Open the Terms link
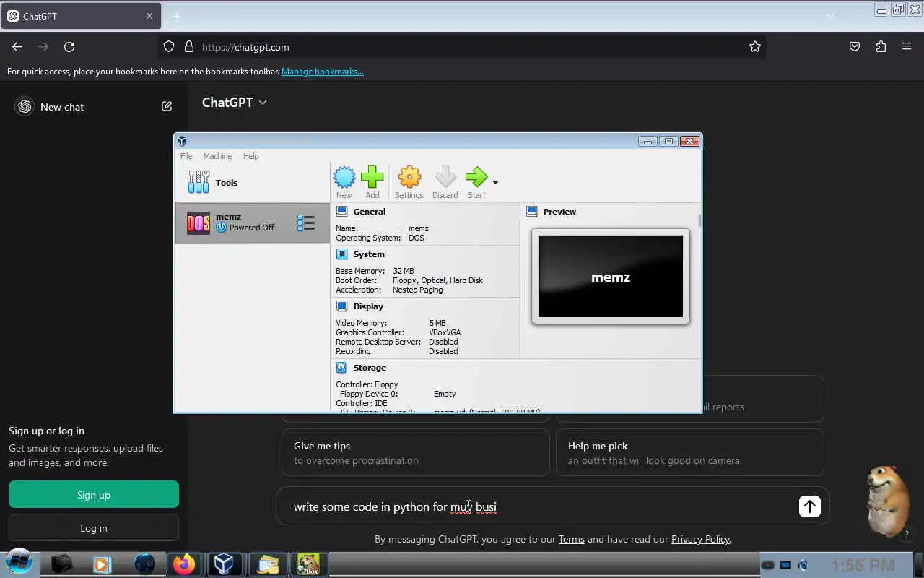 click(x=572, y=539)
